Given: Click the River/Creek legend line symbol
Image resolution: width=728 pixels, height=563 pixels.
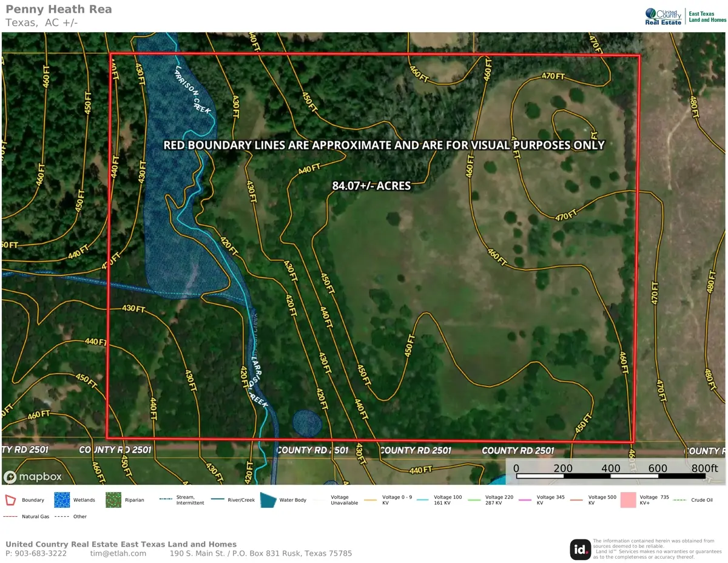Looking at the screenshot, I should [x=219, y=500].
